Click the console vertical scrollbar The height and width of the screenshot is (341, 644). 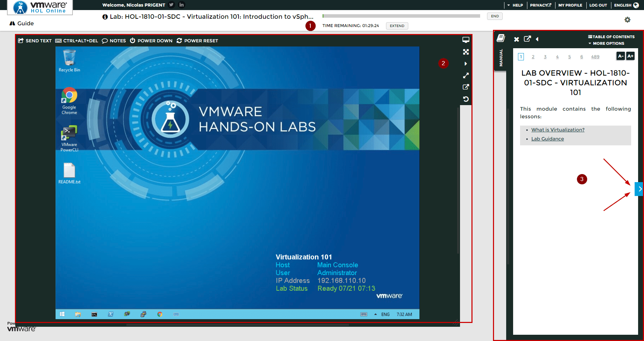tap(458, 180)
